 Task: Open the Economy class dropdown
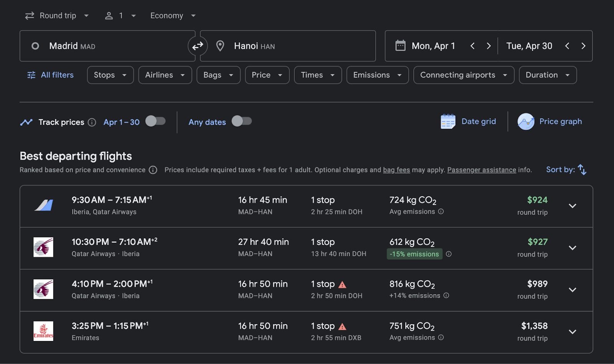tap(173, 16)
